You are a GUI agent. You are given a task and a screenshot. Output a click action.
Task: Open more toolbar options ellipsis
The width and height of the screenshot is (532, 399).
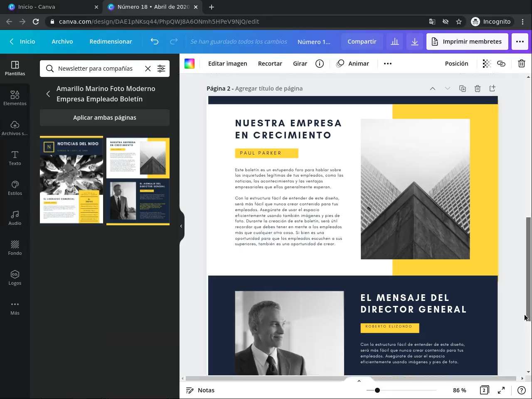388,64
